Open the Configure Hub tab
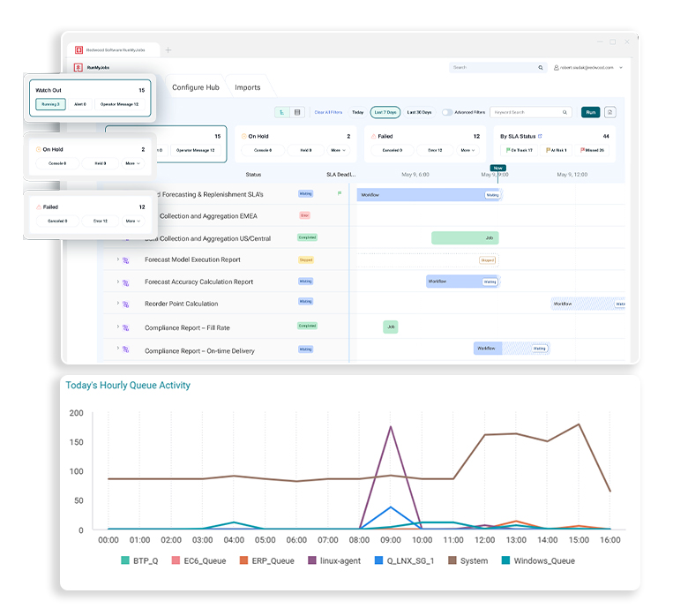 click(195, 87)
